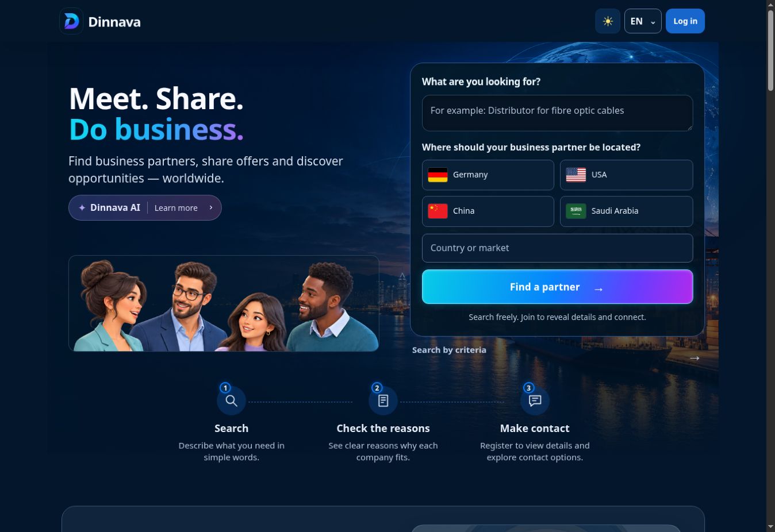The width and height of the screenshot is (775, 532).
Task: Click the Find a partner button
Action: pos(557,287)
